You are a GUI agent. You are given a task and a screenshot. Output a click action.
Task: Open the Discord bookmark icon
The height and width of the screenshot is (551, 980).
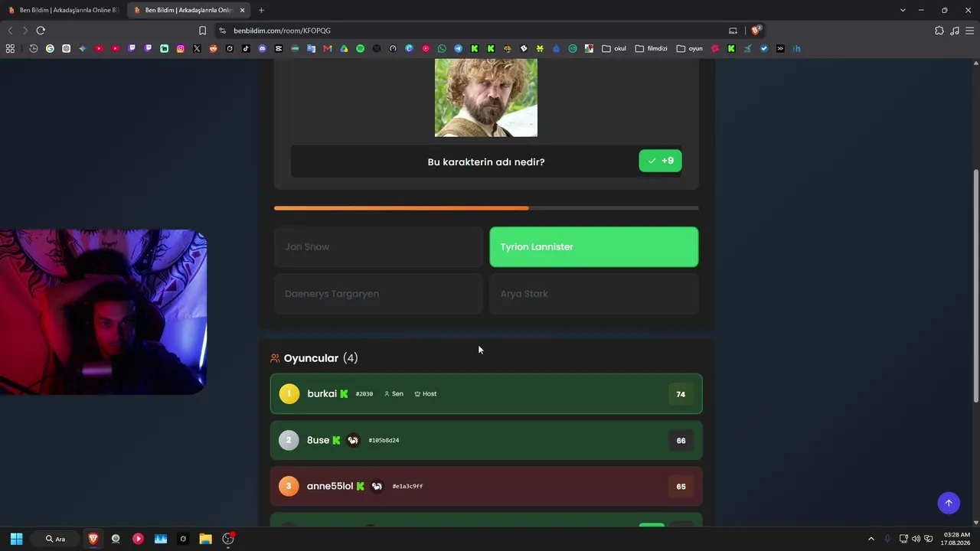tap(263, 48)
